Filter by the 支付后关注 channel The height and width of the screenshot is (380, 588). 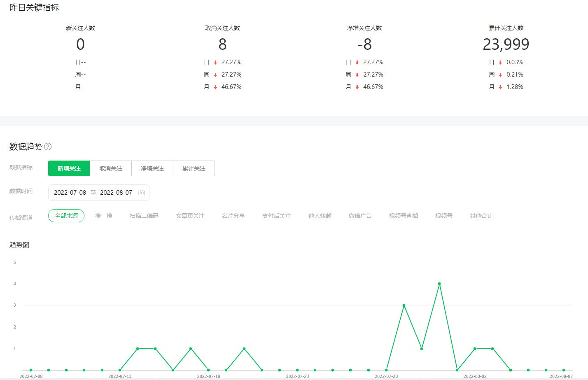(277, 216)
